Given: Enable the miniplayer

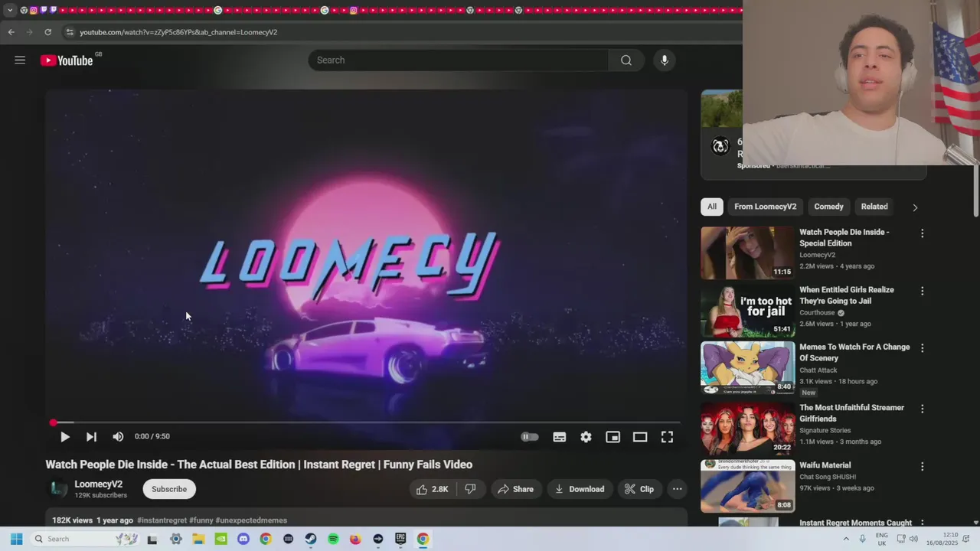Looking at the screenshot, I should [x=612, y=436].
